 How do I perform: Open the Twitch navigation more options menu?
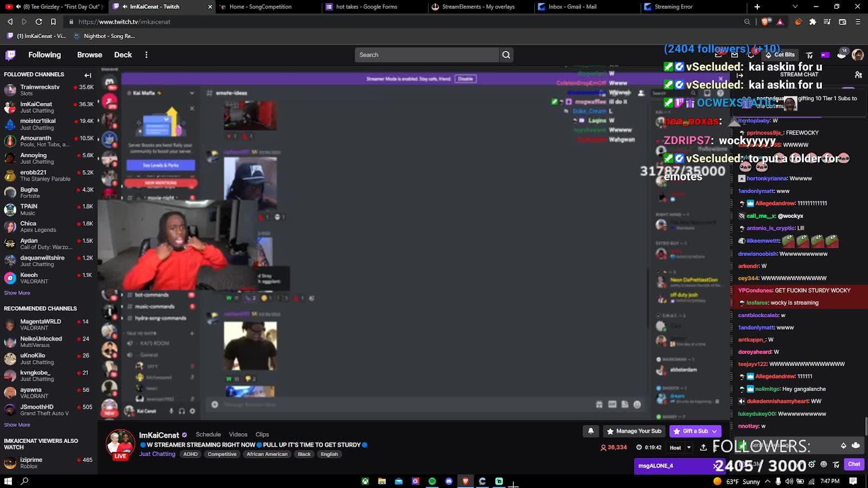pyautogui.click(x=146, y=55)
